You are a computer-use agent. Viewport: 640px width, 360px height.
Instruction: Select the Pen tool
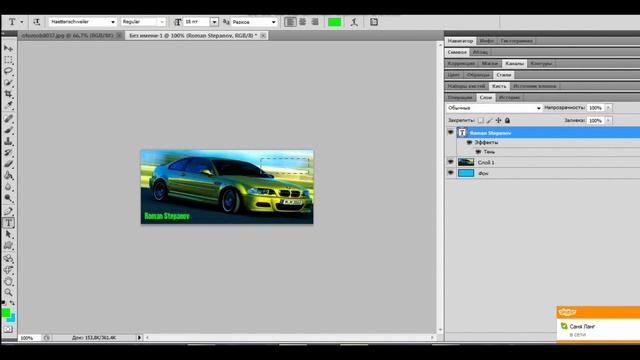9,211
